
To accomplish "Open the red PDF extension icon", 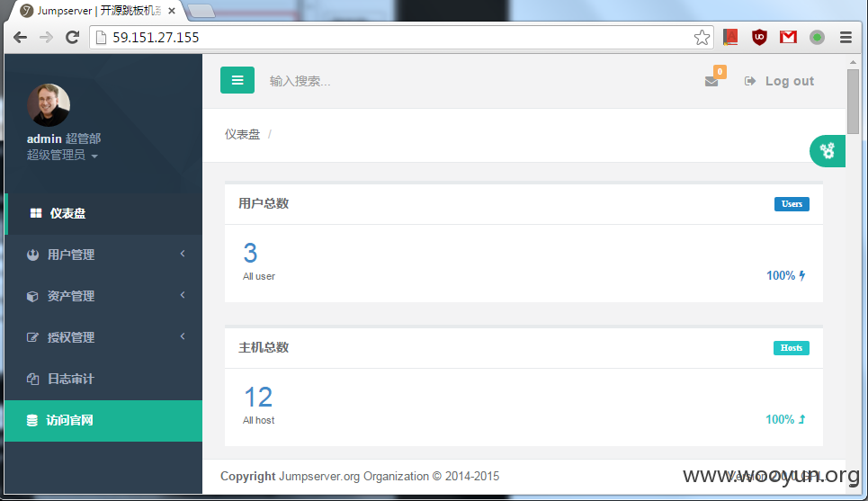I will 730,37.
